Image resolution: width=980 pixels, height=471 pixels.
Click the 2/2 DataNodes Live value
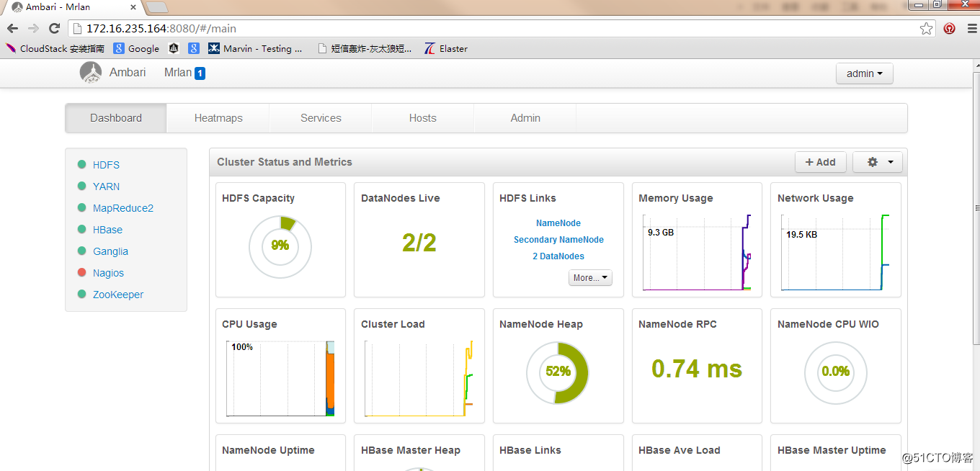(419, 243)
